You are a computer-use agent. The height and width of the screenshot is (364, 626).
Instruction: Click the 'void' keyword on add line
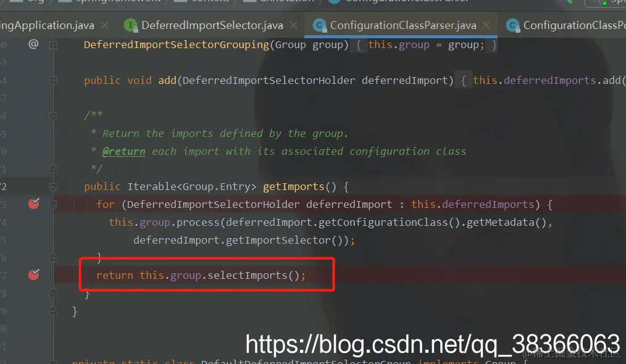140,81
